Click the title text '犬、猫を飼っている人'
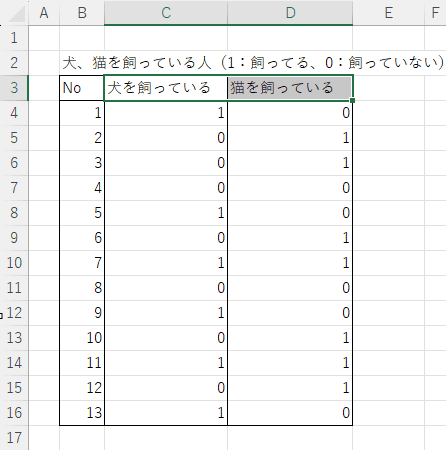Image resolution: width=446 pixels, height=450 pixels. pos(137,63)
